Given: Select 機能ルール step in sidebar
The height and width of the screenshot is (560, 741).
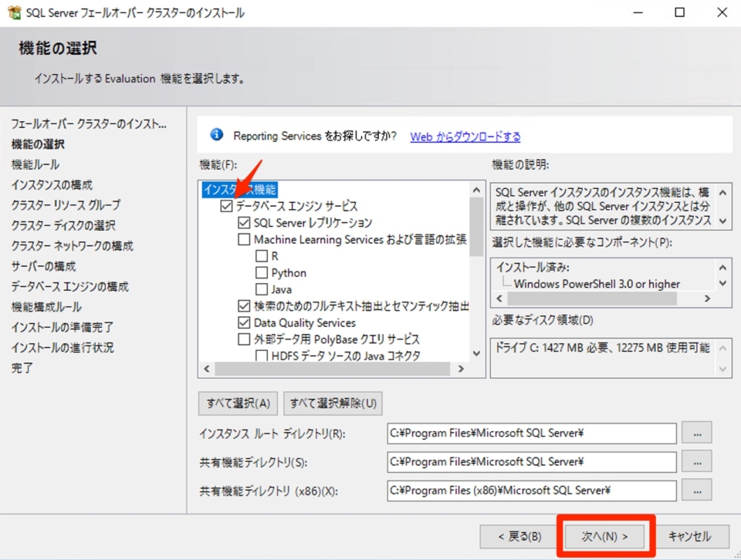Looking at the screenshot, I should pos(36,164).
